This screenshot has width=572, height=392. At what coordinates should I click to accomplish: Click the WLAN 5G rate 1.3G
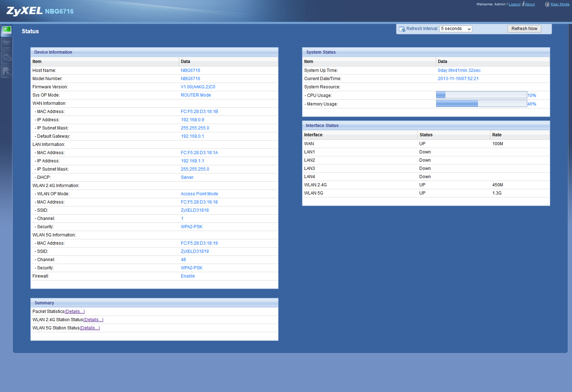coord(497,193)
